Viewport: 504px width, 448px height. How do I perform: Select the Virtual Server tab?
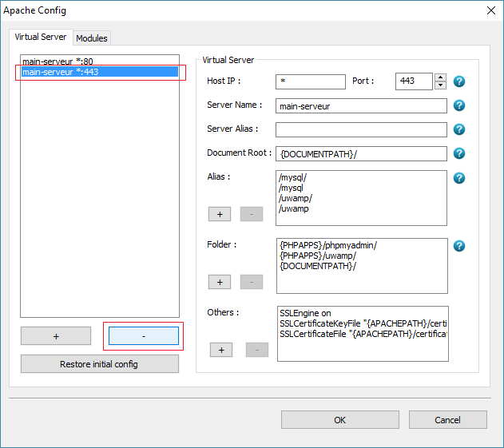[x=42, y=38]
